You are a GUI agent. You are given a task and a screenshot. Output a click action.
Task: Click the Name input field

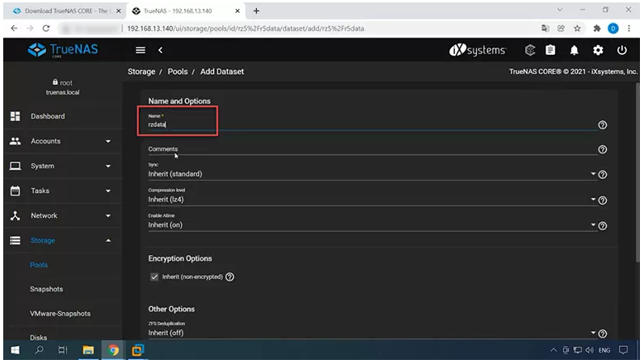click(373, 124)
